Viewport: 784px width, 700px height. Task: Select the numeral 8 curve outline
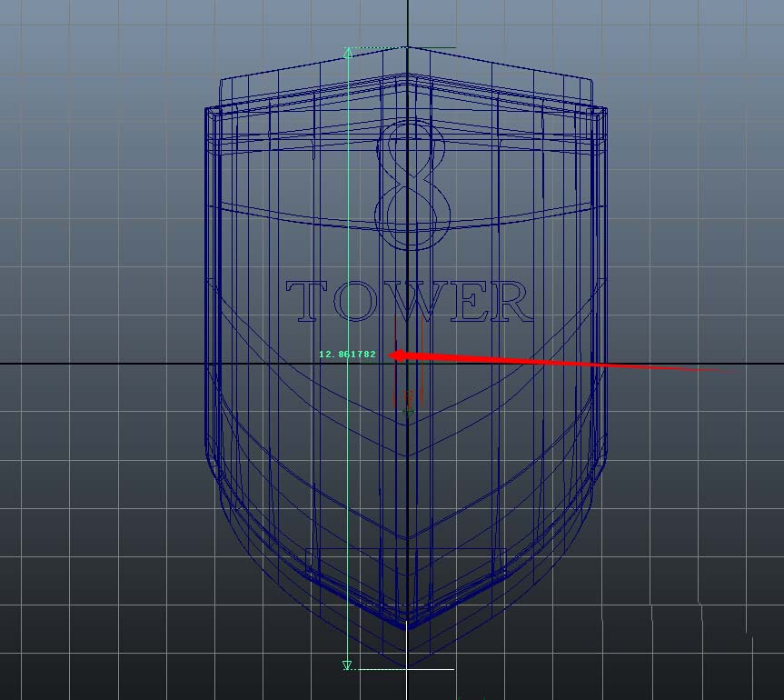click(x=412, y=185)
